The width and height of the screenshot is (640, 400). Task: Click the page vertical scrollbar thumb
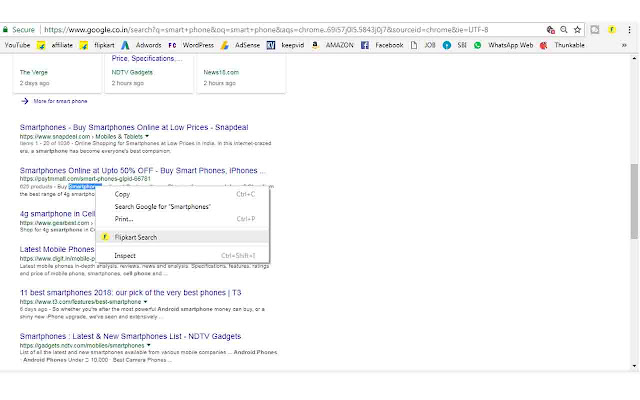point(634,201)
